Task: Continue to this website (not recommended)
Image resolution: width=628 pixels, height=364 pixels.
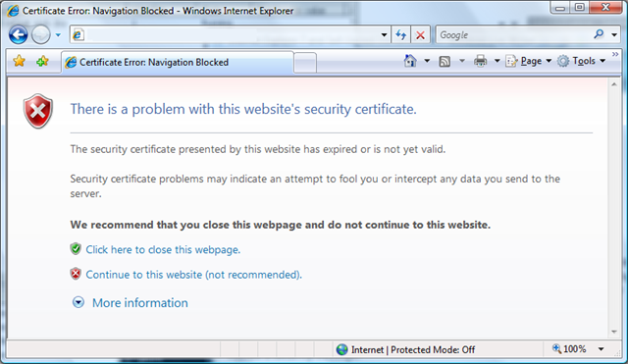Action: (194, 275)
